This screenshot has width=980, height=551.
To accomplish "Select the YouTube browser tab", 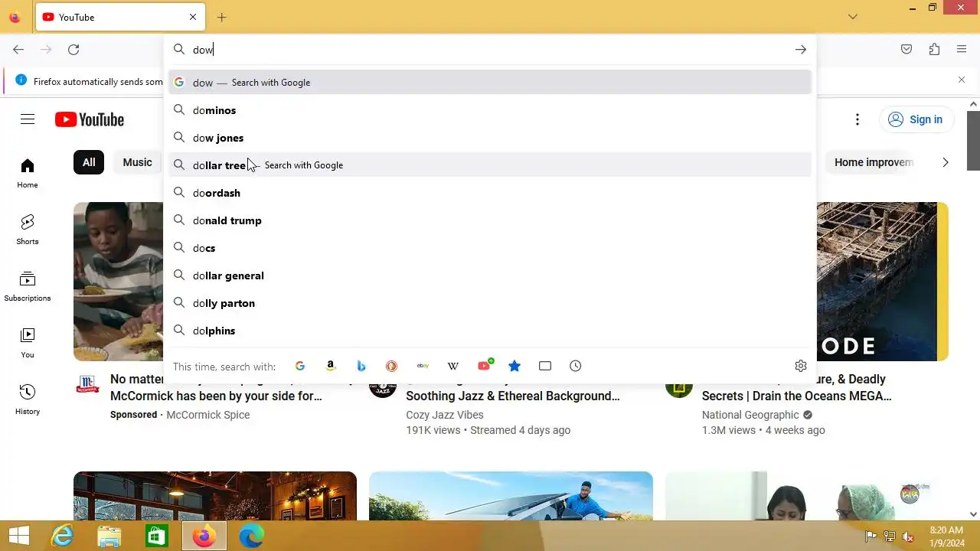I will tap(120, 17).
